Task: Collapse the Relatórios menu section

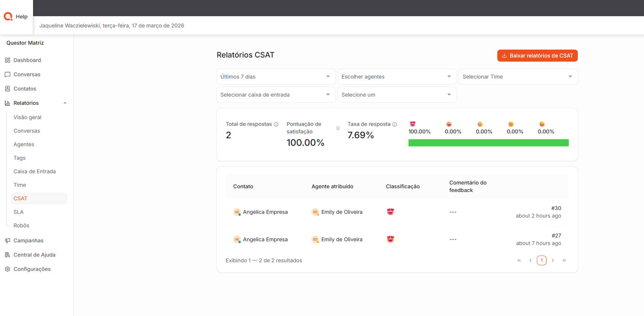Action: [65, 103]
